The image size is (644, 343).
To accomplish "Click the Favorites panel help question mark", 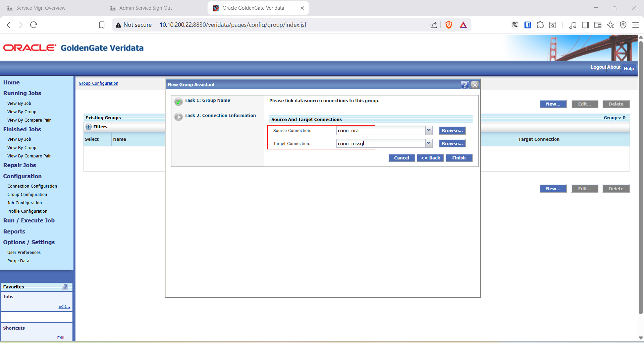I will click(x=65, y=287).
